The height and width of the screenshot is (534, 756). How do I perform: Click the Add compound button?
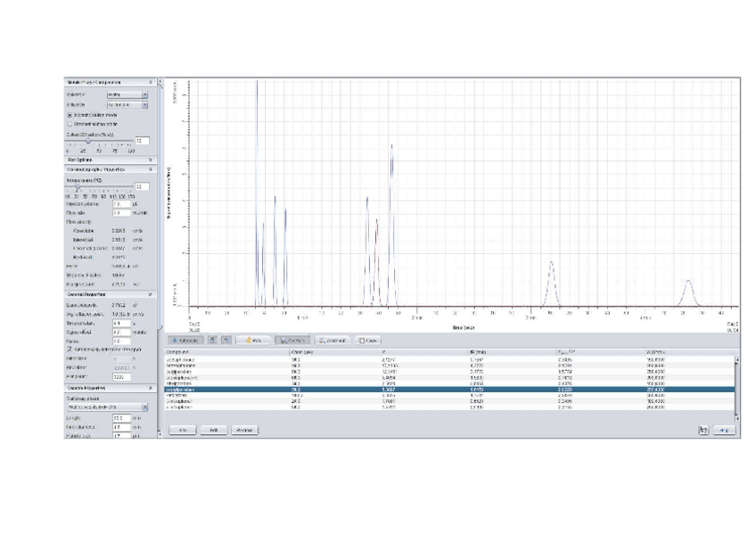[182, 430]
